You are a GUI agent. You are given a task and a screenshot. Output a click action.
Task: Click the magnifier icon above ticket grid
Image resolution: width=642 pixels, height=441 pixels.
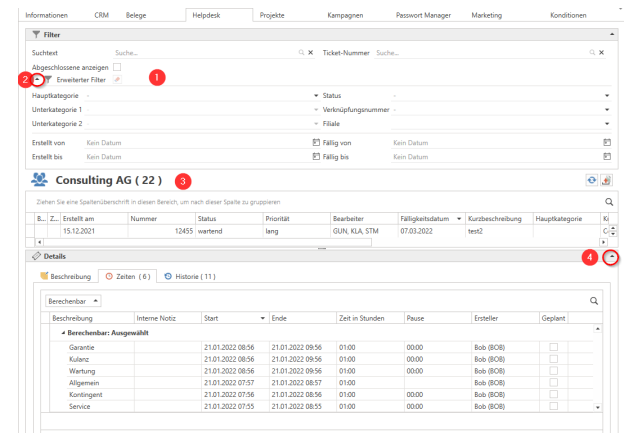point(608,202)
